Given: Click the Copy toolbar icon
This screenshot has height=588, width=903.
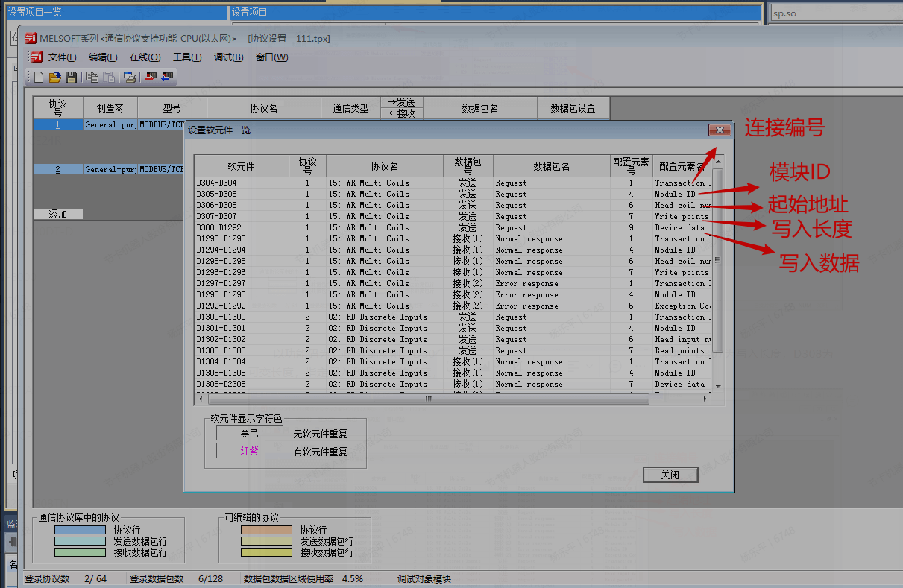Looking at the screenshot, I should [x=92, y=77].
